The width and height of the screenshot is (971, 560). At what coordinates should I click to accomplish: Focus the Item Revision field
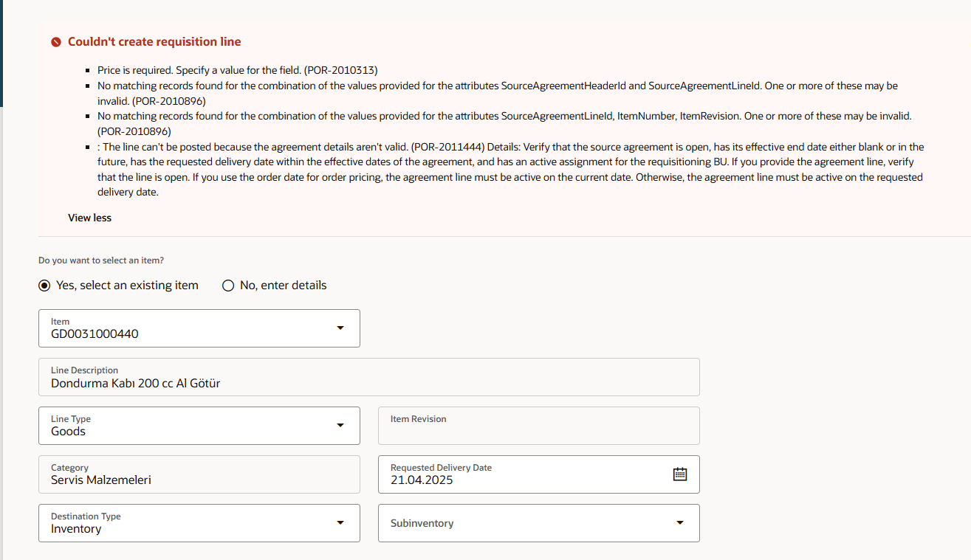click(x=539, y=426)
